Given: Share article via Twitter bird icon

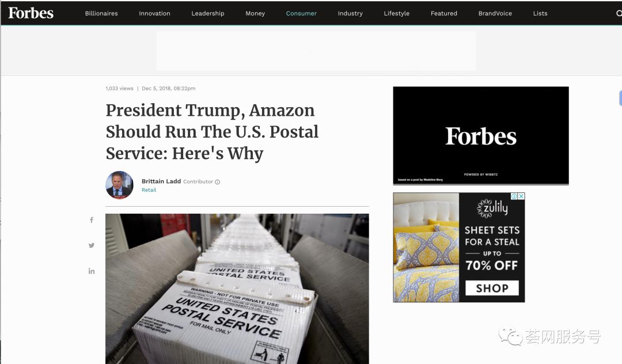Looking at the screenshot, I should pos(92,245).
